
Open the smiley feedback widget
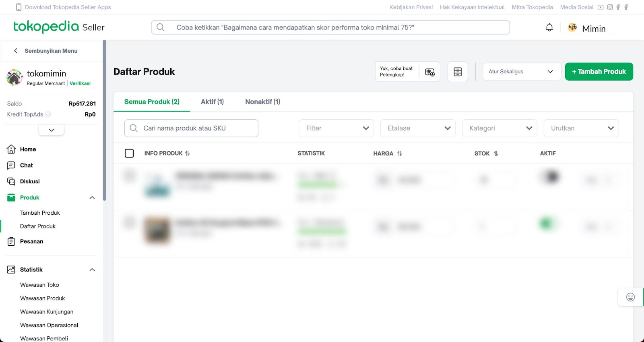[631, 297]
